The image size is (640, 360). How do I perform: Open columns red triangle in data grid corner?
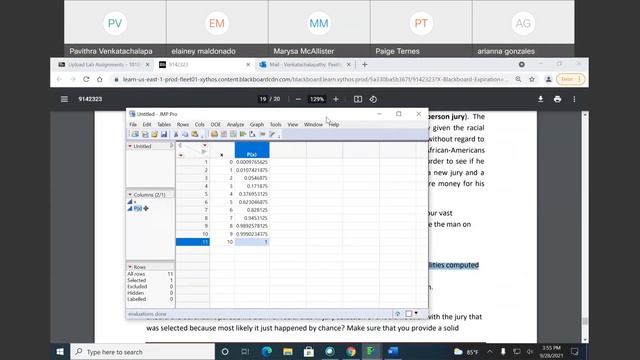coord(205,146)
